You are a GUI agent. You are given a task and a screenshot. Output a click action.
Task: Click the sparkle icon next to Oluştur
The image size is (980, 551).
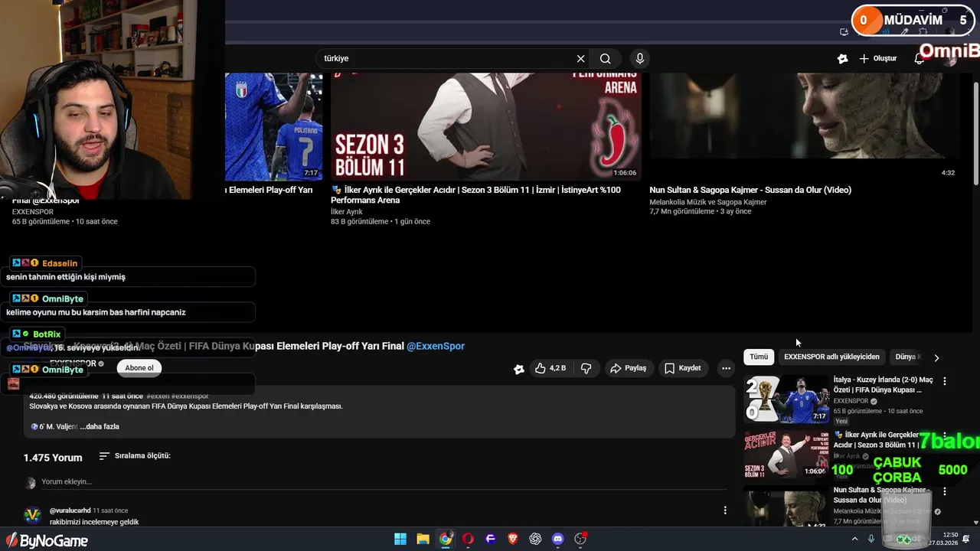(842, 58)
